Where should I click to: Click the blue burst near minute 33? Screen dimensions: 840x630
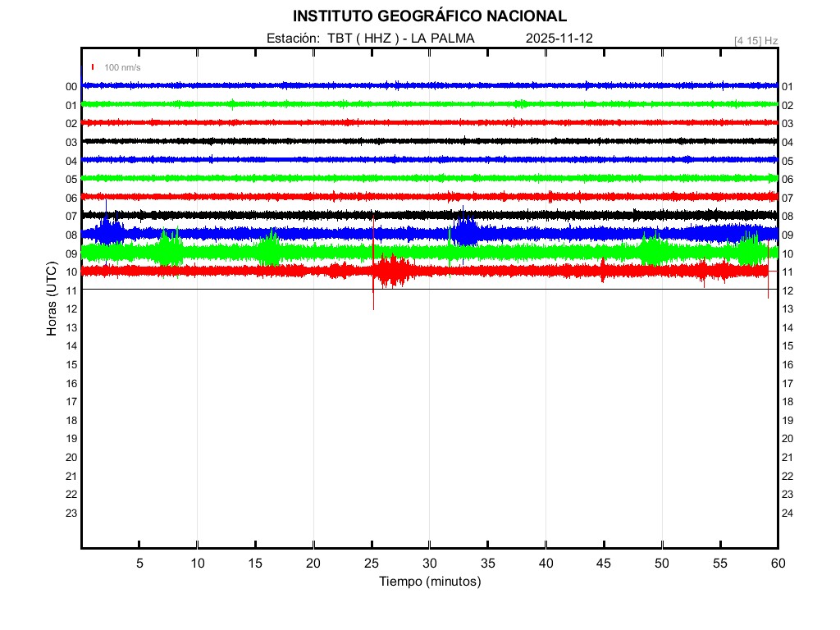pyautogui.click(x=464, y=232)
